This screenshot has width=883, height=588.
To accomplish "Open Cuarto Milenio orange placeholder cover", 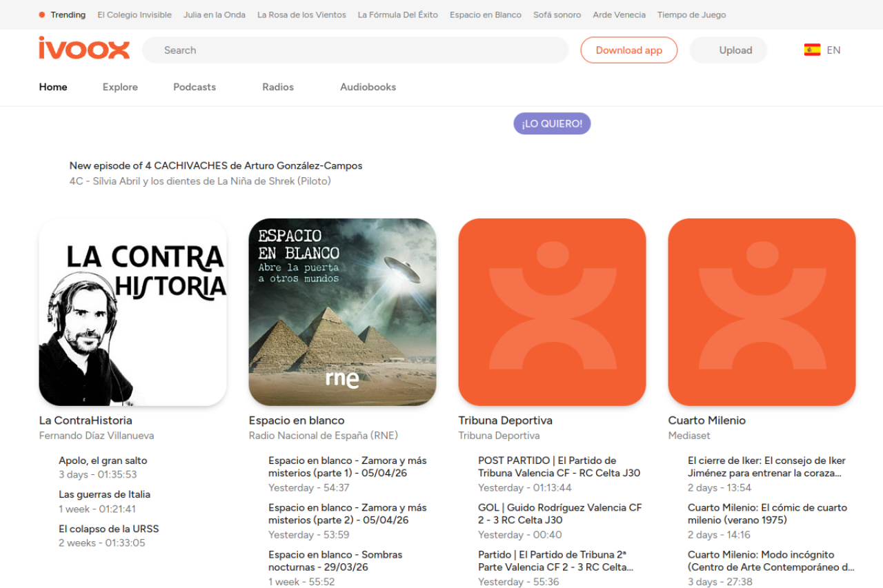I will pyautogui.click(x=762, y=312).
